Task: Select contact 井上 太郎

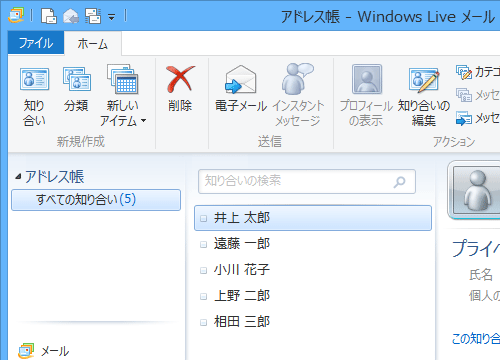Action: 313,218
